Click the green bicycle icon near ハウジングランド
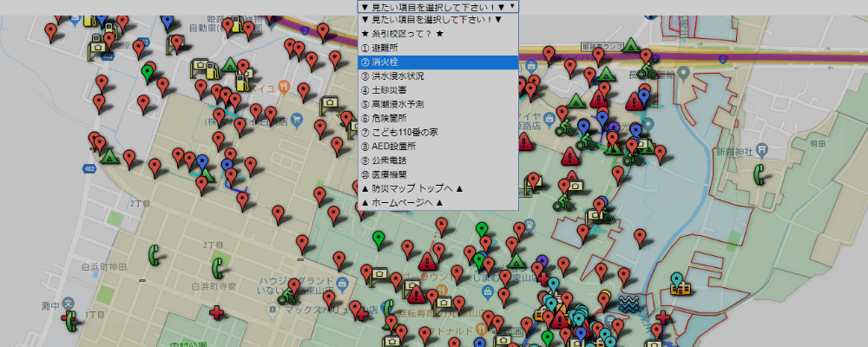The width and height of the screenshot is (868, 347). pyautogui.click(x=286, y=295)
